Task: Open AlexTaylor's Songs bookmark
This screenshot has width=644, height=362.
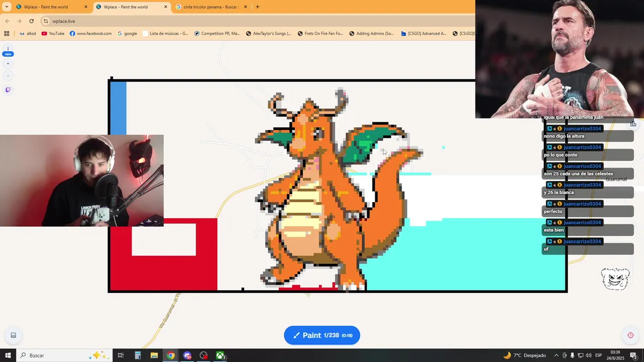Action: pos(269,34)
